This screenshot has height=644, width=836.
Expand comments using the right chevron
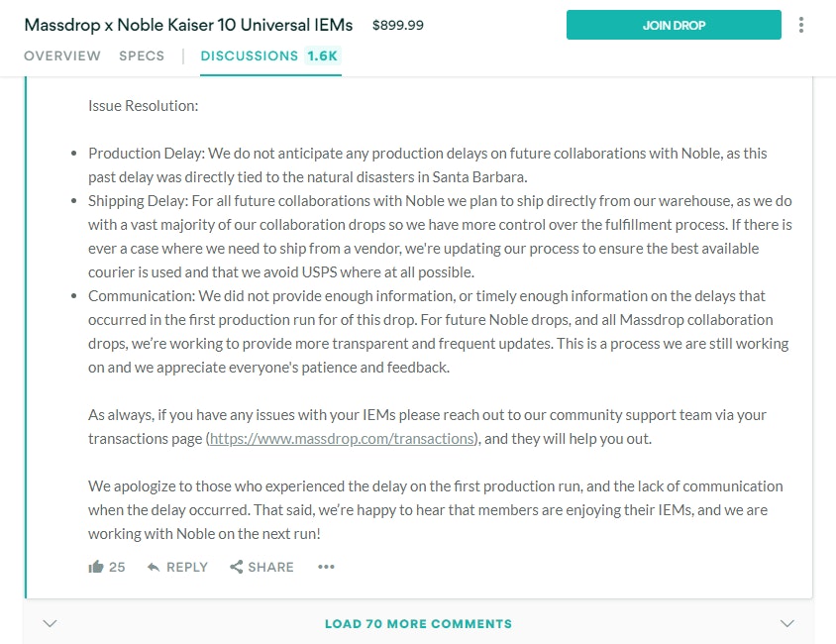pyautogui.click(x=787, y=623)
